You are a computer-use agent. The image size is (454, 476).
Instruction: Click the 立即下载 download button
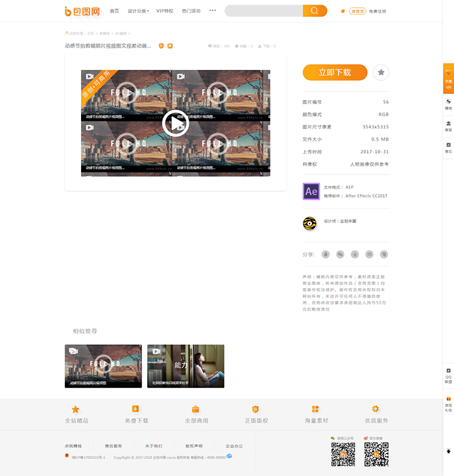335,72
